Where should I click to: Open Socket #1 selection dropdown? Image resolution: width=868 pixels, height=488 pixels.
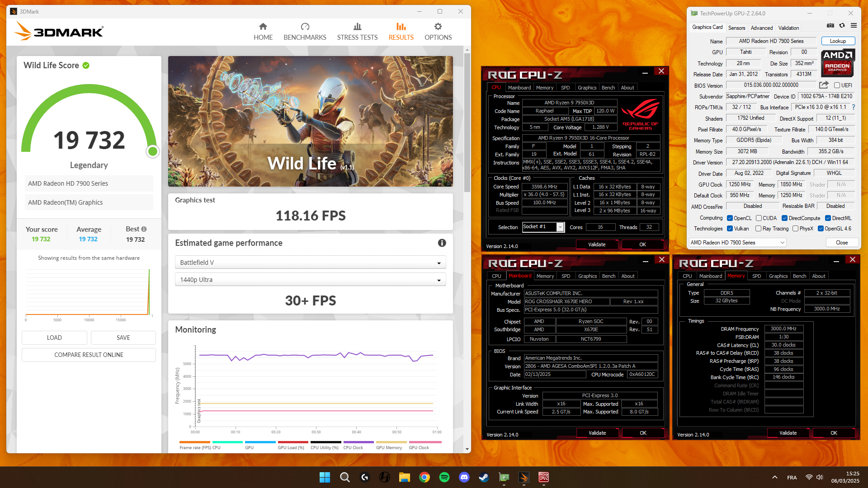point(543,227)
